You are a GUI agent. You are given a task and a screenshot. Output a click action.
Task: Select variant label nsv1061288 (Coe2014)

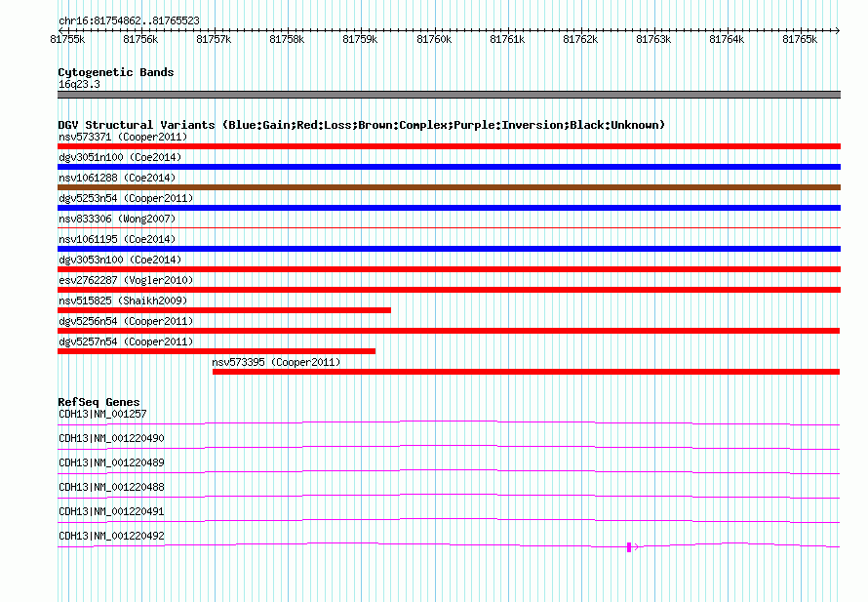tap(117, 178)
